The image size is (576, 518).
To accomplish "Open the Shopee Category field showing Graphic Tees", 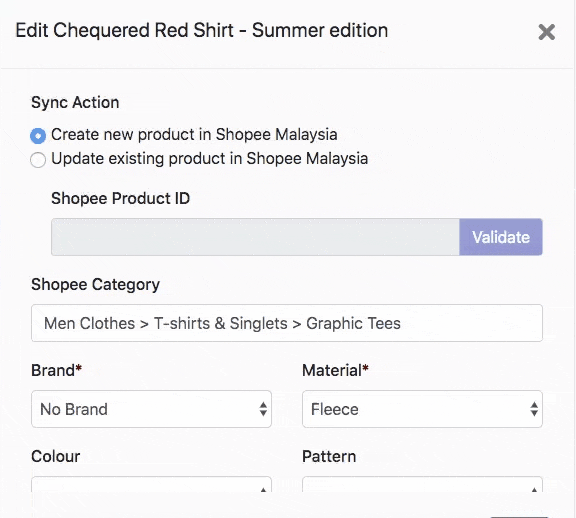I will (x=287, y=323).
